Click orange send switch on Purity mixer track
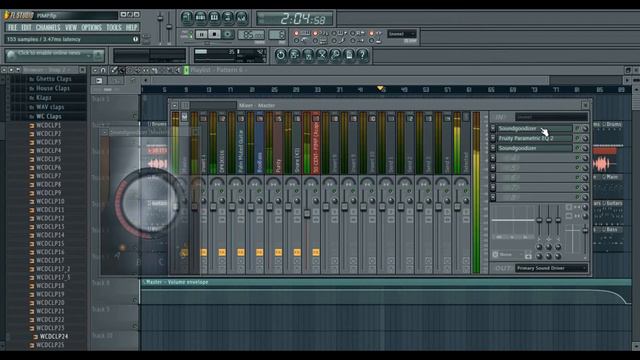This screenshot has height=360, width=640. coord(278,253)
